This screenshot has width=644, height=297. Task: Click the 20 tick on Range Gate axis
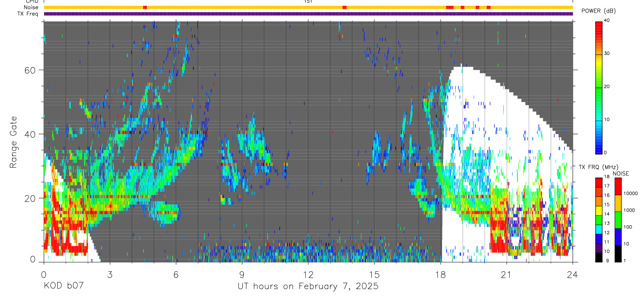(30, 198)
